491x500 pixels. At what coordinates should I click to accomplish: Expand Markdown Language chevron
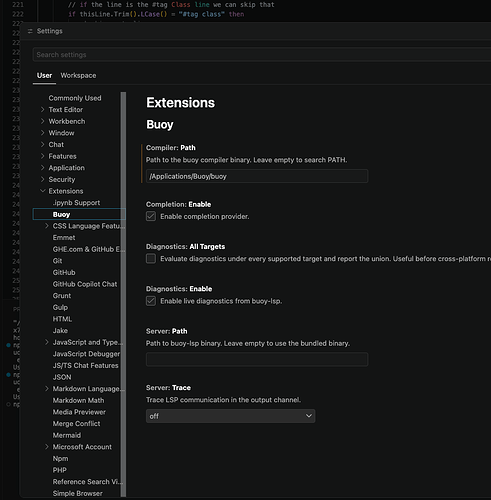[47, 389]
